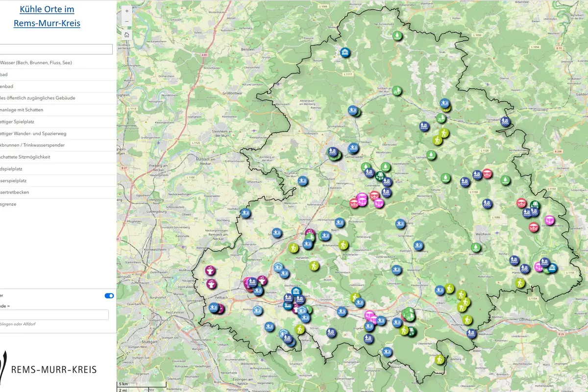Turn off the blue filter toggle switch

tap(109, 295)
